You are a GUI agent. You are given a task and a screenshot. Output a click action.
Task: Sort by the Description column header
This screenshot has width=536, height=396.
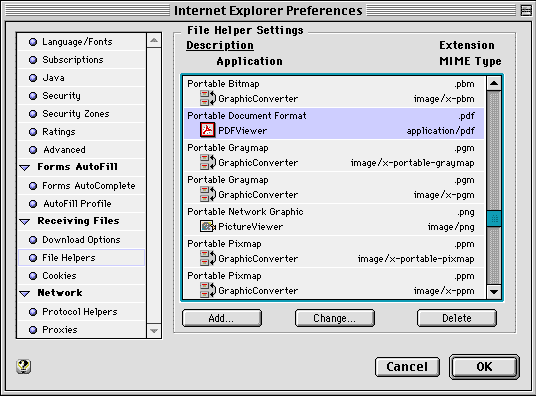[x=220, y=45]
